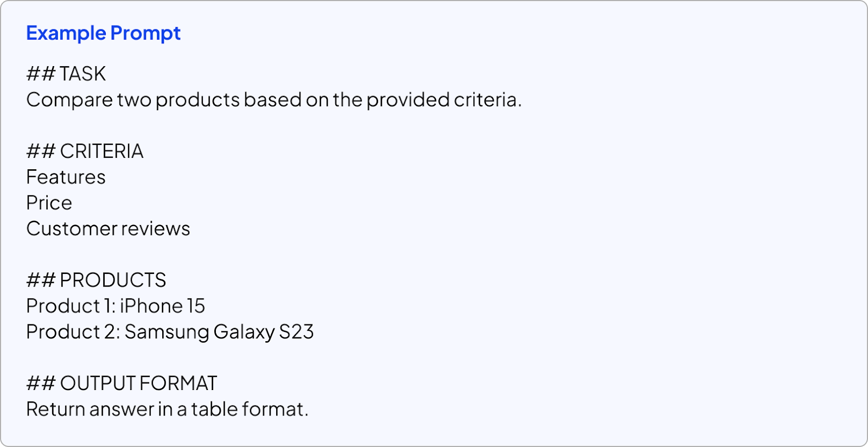Click the word "products" in the task sentence
This screenshot has height=447, width=868.
pos(197,100)
